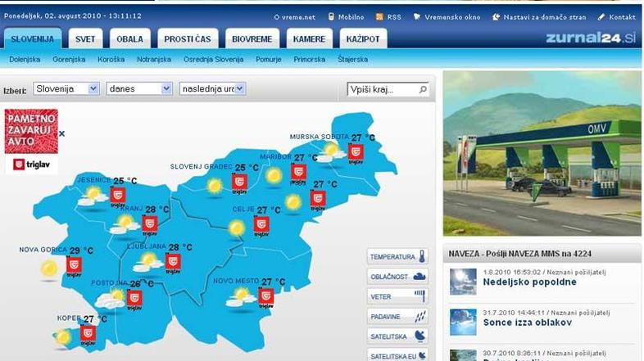
Task: Show the Veter wind layer
Action: coord(397,296)
